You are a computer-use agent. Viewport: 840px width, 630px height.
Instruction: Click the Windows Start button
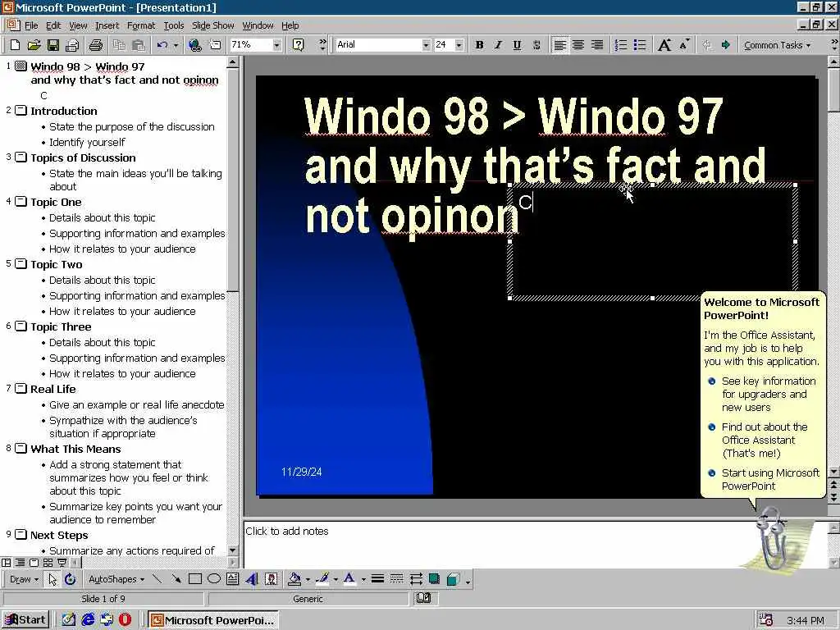click(x=25, y=620)
